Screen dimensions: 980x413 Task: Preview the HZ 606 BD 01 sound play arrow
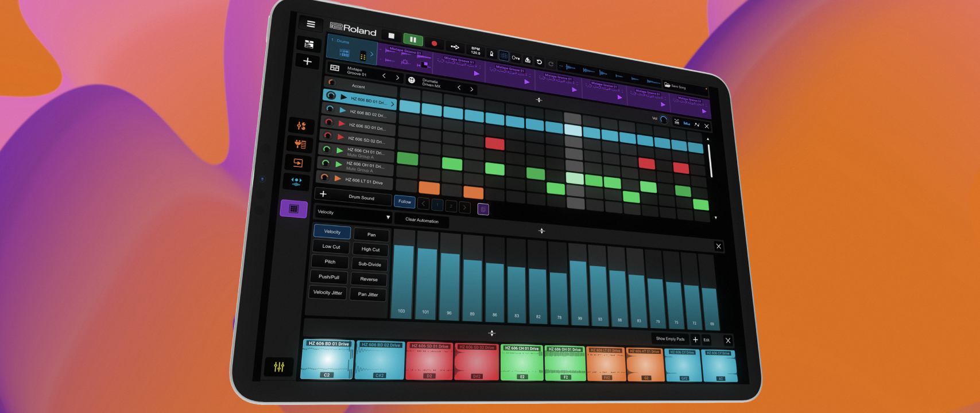click(x=343, y=97)
